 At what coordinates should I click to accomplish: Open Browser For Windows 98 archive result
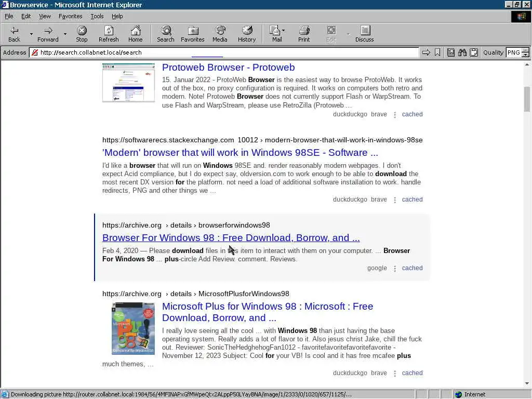click(231, 237)
